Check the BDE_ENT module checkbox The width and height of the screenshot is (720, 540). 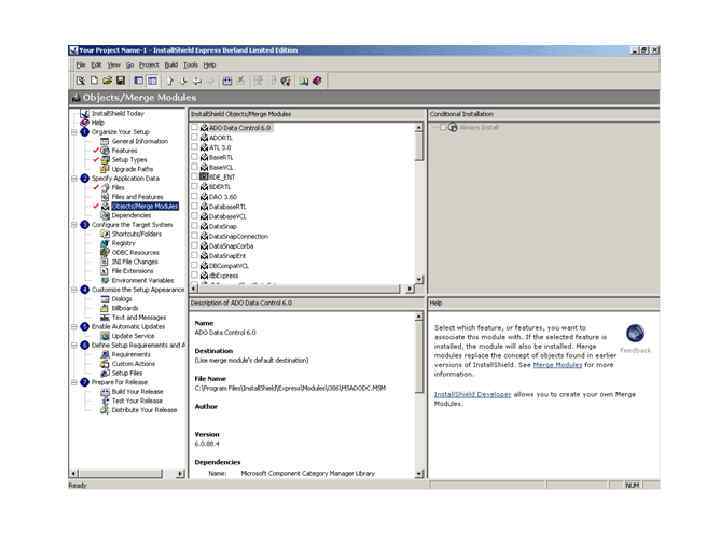tap(194, 176)
